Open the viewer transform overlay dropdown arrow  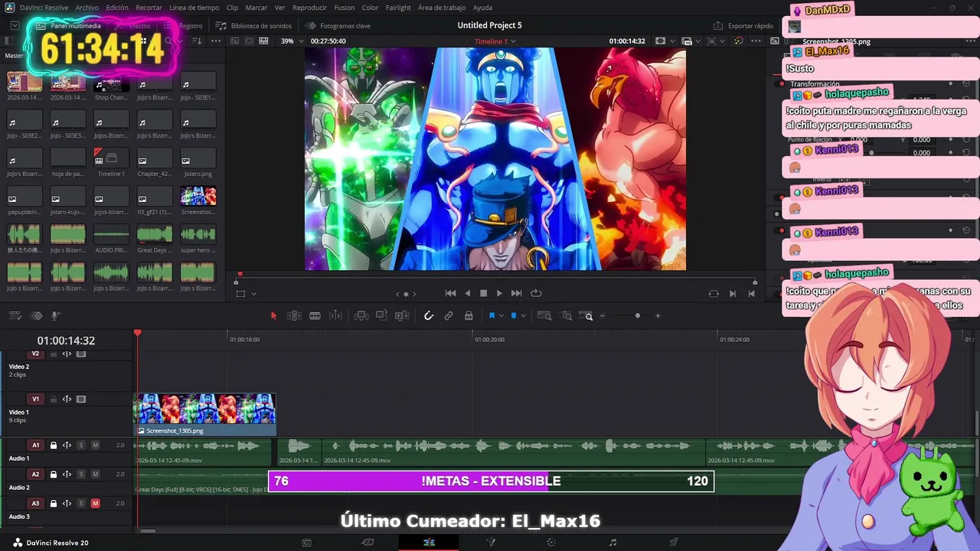click(x=253, y=294)
